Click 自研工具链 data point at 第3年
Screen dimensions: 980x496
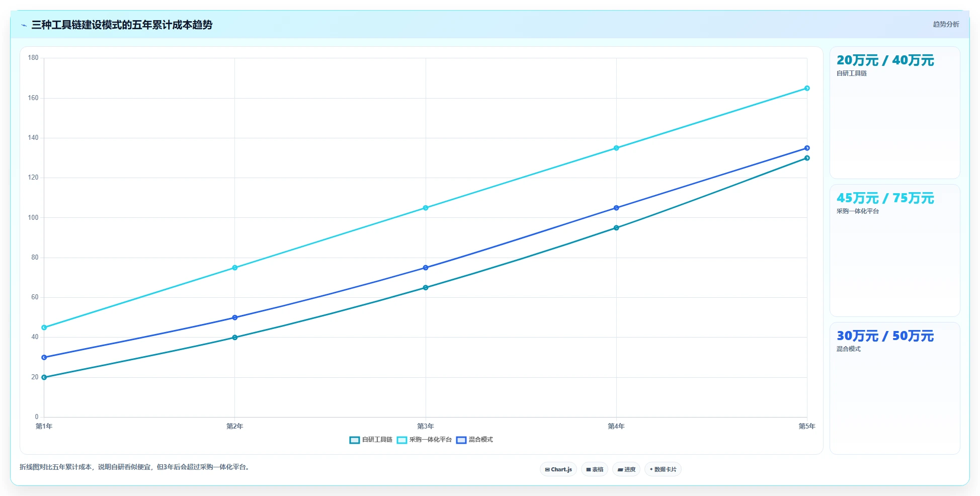(426, 288)
